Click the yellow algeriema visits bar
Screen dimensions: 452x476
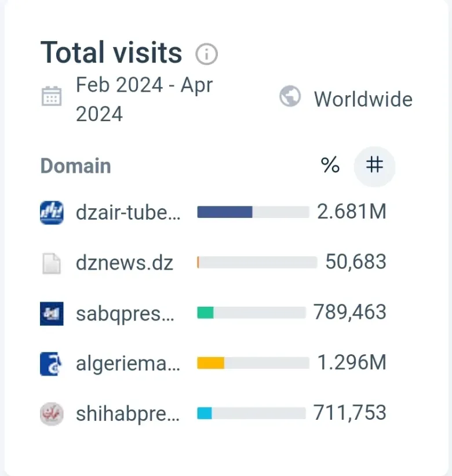210,363
